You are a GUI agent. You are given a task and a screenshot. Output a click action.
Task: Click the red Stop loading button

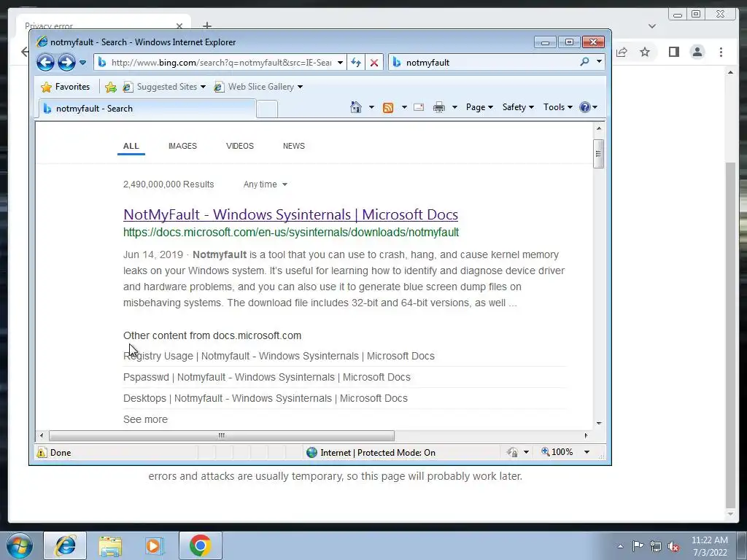[x=374, y=63]
